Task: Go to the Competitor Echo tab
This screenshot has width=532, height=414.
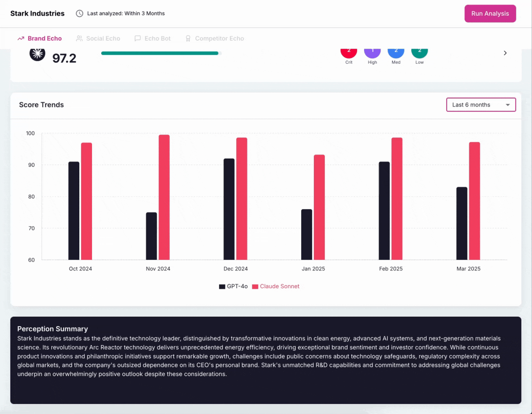Action: (x=215, y=38)
